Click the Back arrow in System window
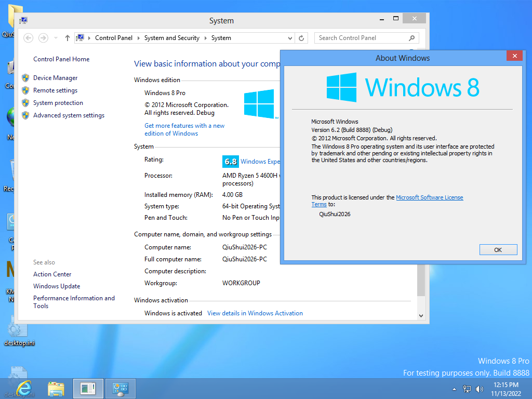This screenshot has width=532, height=399. (x=28, y=38)
